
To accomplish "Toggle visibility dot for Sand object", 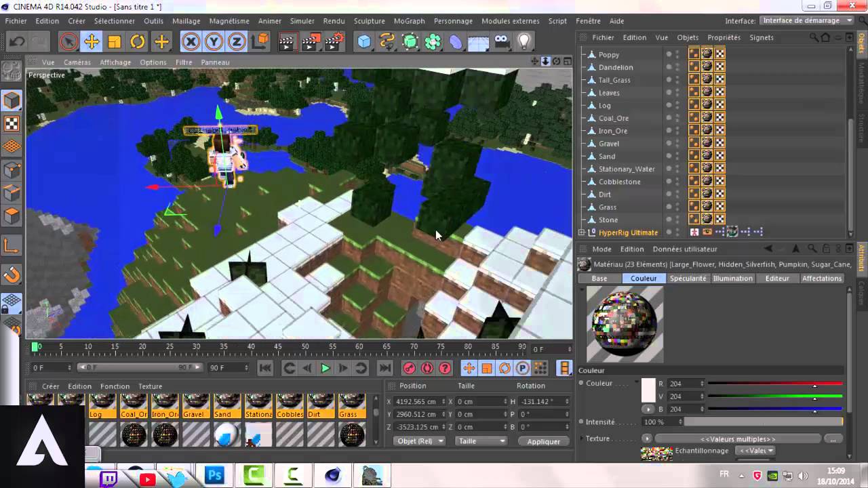I will click(669, 156).
